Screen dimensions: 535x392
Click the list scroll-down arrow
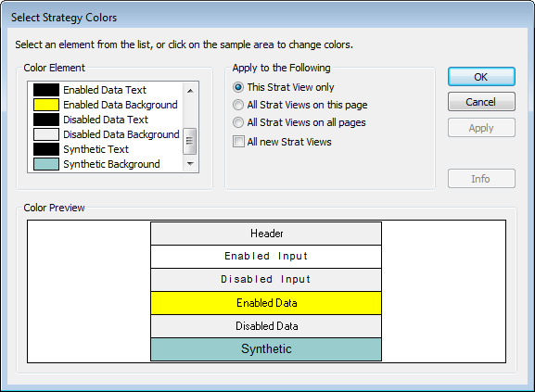[190, 164]
